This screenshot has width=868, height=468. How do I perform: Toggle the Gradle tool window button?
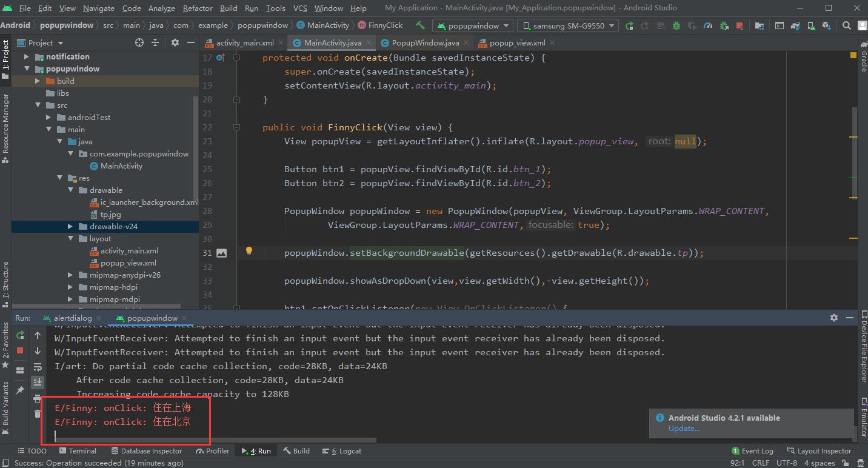click(x=863, y=58)
